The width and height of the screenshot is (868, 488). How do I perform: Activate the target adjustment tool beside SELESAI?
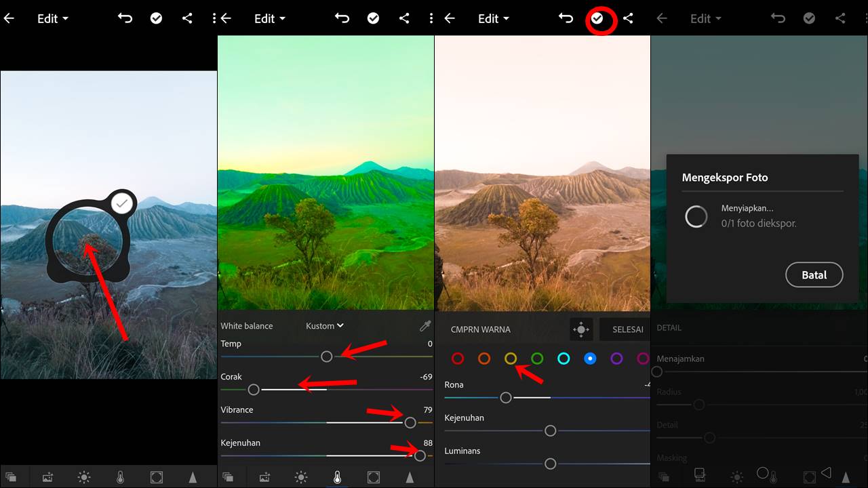[x=581, y=330]
